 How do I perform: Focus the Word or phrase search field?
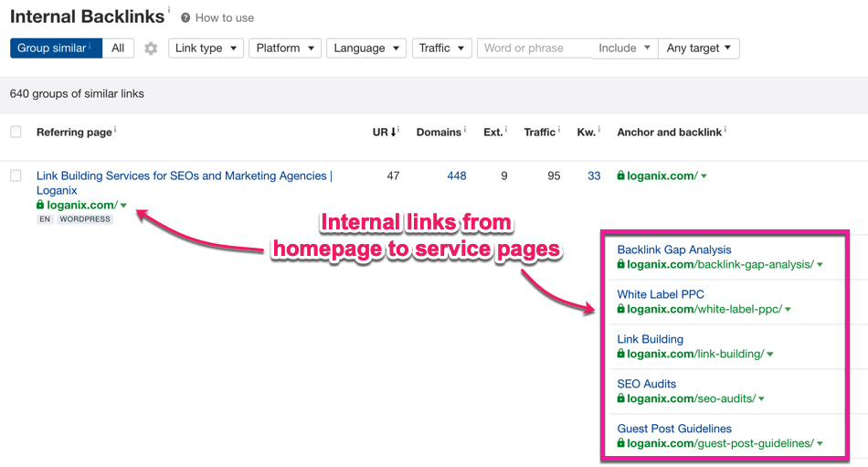click(x=535, y=48)
